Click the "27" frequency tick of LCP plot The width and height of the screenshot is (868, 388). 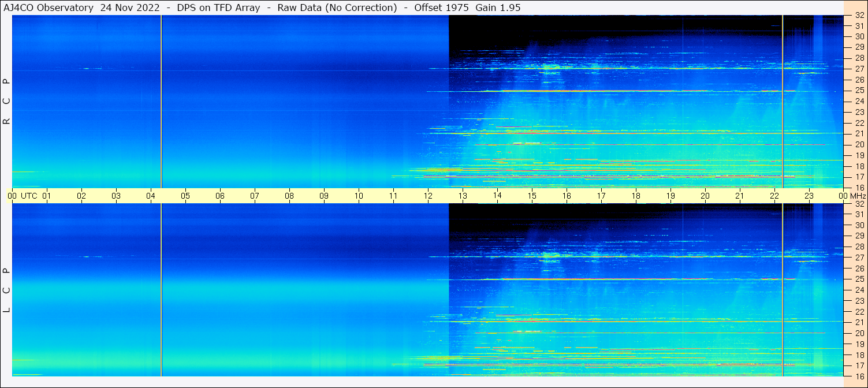(x=859, y=258)
